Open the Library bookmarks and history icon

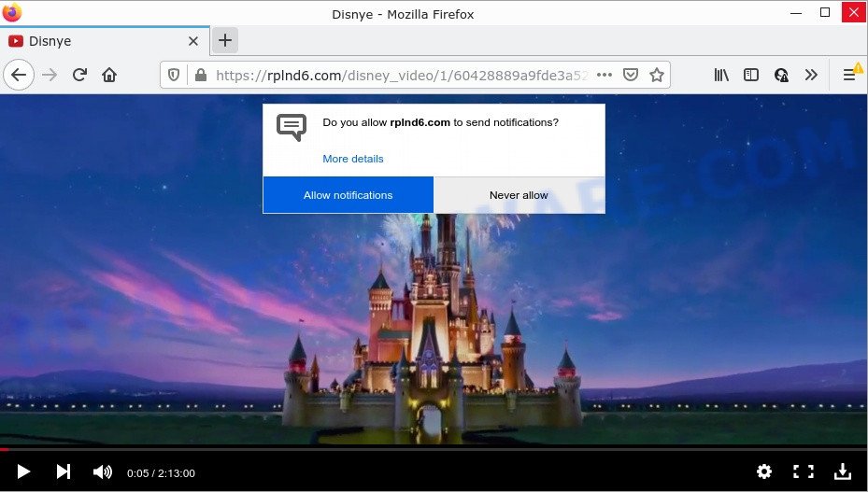click(721, 75)
